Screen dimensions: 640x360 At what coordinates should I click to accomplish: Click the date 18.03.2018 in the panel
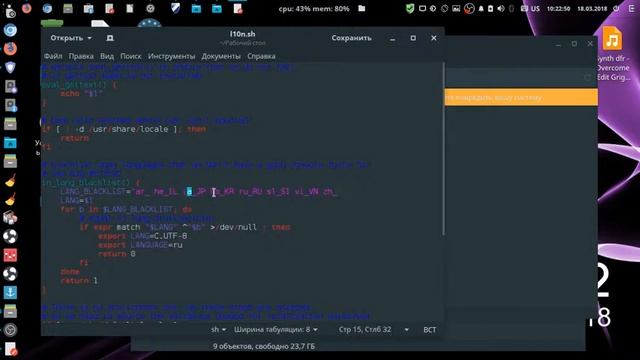pos(592,9)
